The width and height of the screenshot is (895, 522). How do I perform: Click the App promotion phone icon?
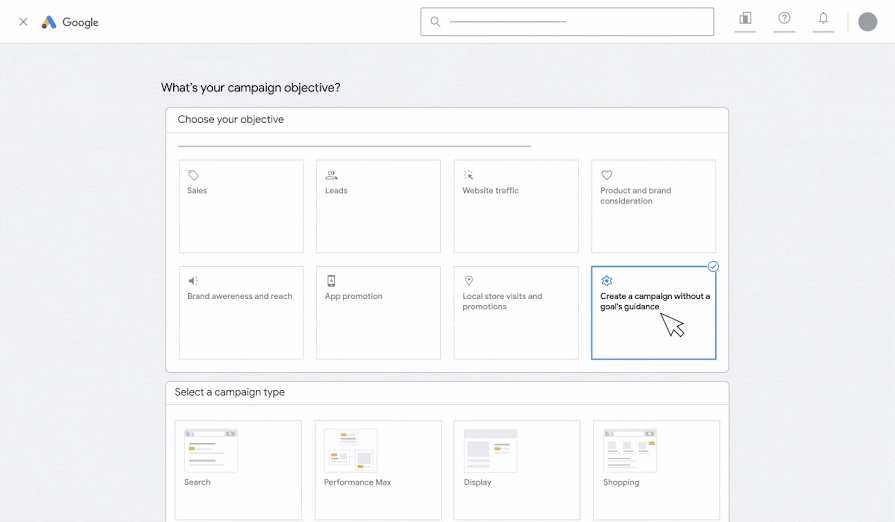click(331, 281)
